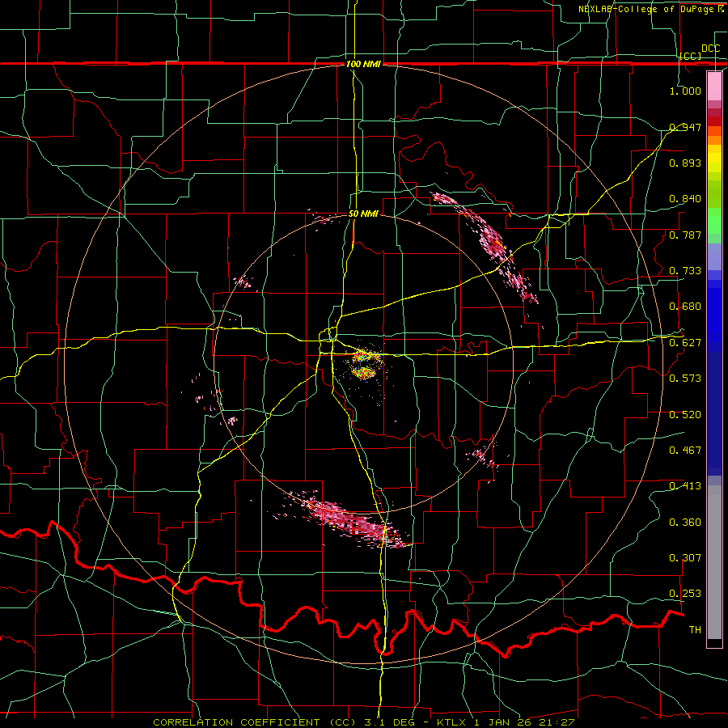The width and height of the screenshot is (728, 728).
Task: Click the 0.413 legend value
Action: pyautogui.click(x=685, y=486)
